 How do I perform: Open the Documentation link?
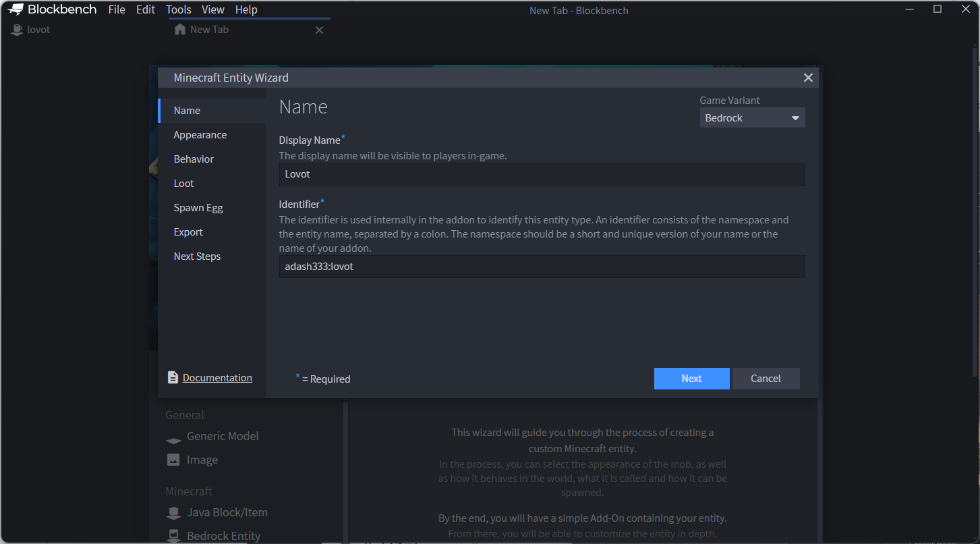point(217,378)
